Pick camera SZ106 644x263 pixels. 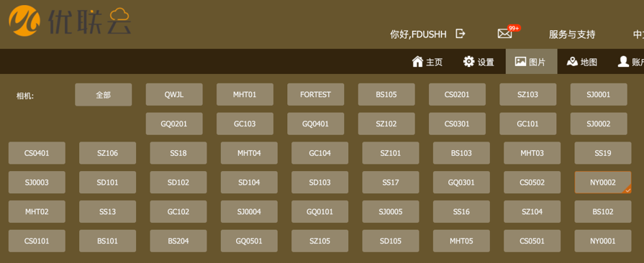[x=108, y=153]
